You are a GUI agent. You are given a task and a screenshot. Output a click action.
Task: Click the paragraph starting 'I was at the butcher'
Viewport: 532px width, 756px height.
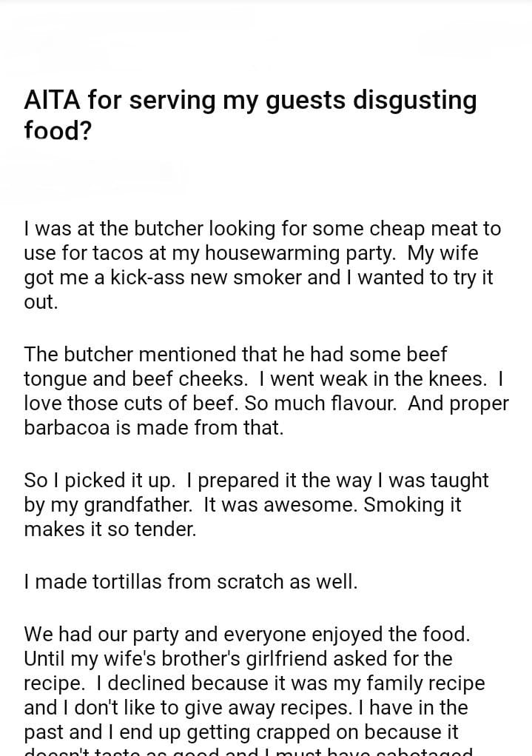(x=262, y=266)
